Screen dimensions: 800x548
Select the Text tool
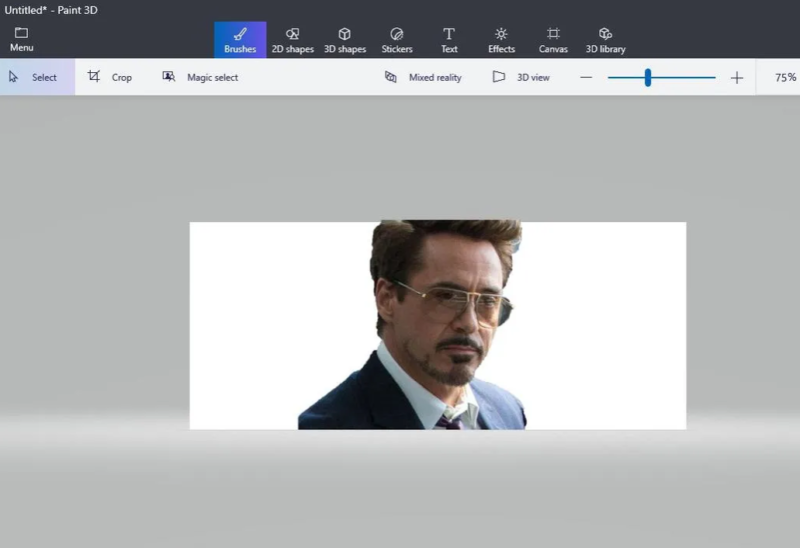click(x=449, y=40)
